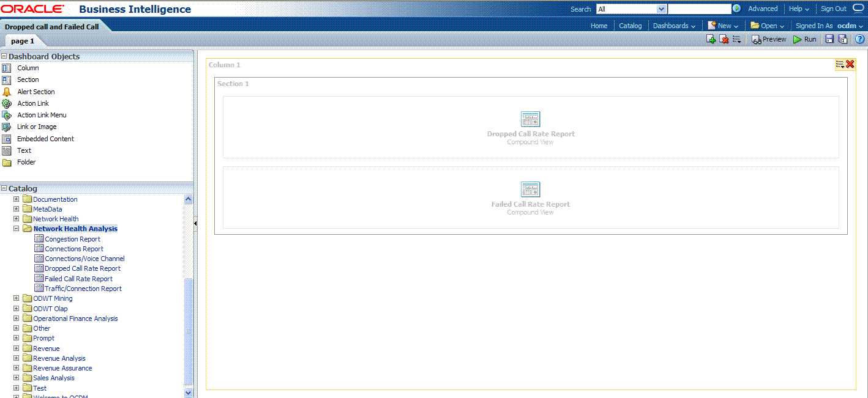868x398 pixels.
Task: Click the blue help question mark icon
Action: click(x=859, y=39)
